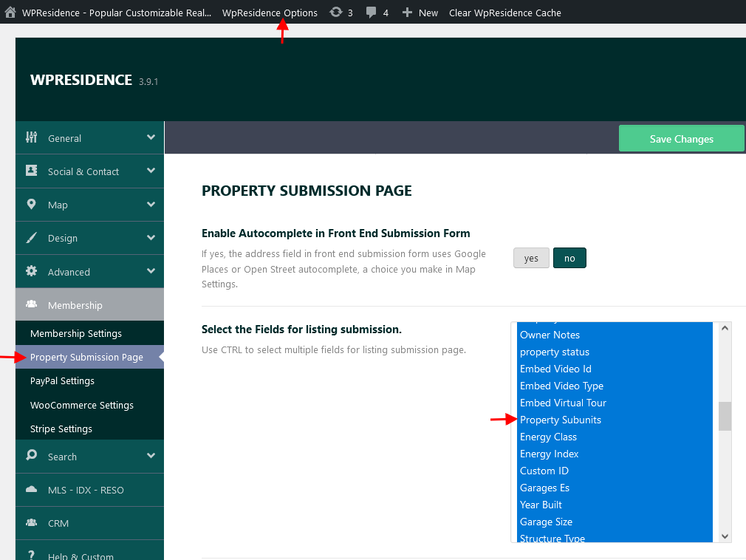Expand the Design section chevron
The height and width of the screenshot is (560, 746).
pyautogui.click(x=151, y=238)
